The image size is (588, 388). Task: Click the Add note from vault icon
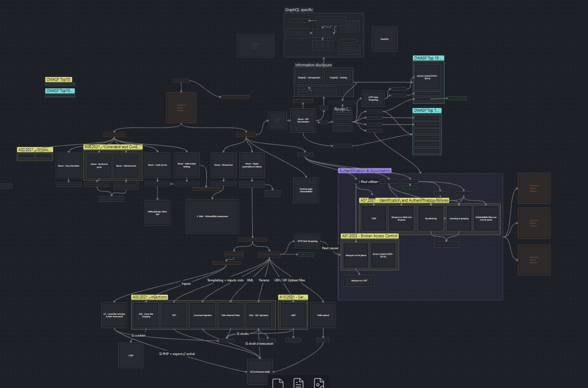tap(298, 382)
